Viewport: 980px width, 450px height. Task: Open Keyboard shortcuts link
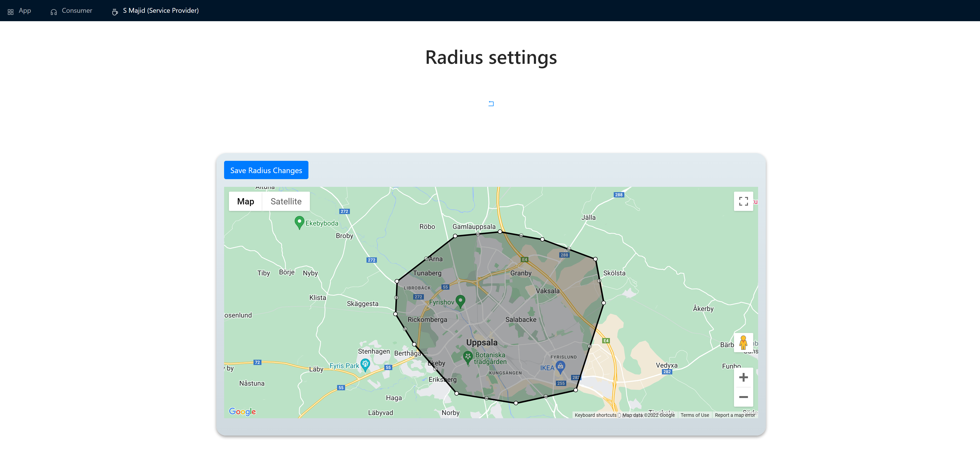coord(595,415)
